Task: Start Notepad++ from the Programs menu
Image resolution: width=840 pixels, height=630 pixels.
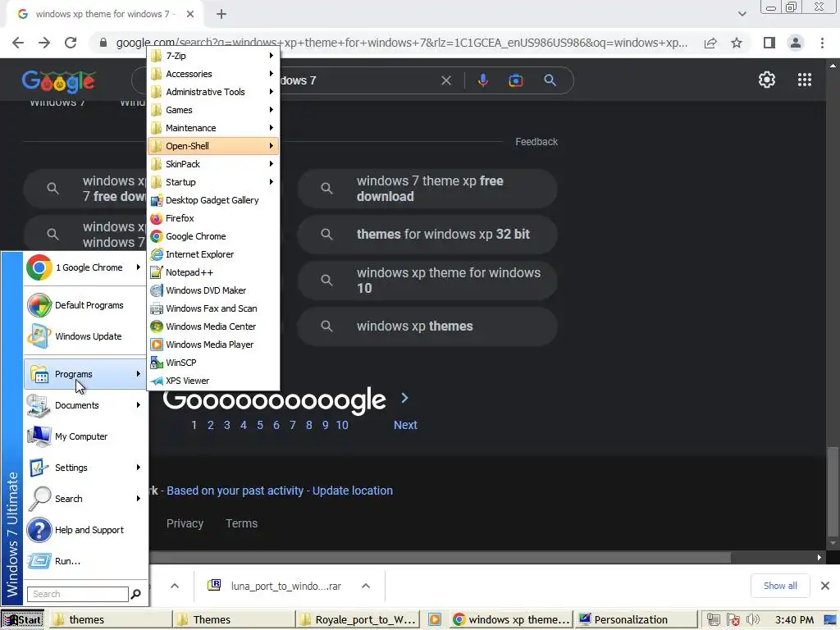Action: point(213,272)
